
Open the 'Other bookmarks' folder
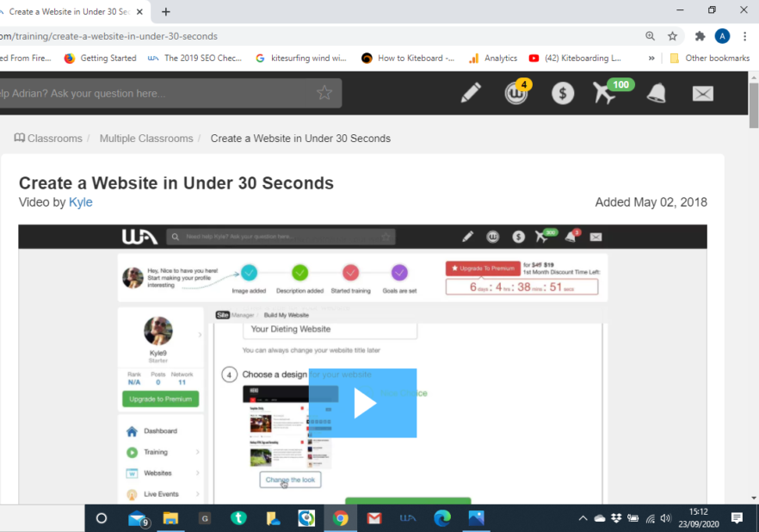(x=710, y=58)
